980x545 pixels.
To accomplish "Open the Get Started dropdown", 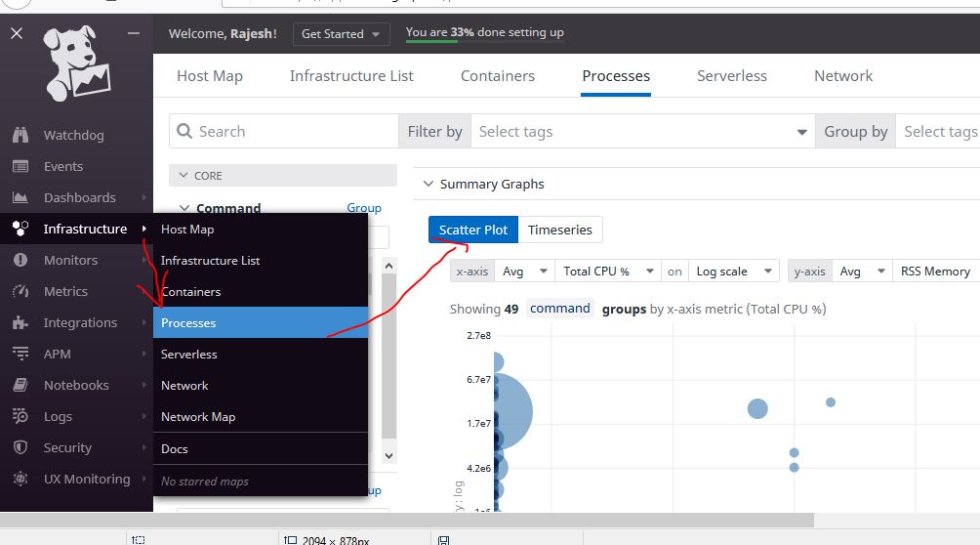I will click(x=341, y=34).
